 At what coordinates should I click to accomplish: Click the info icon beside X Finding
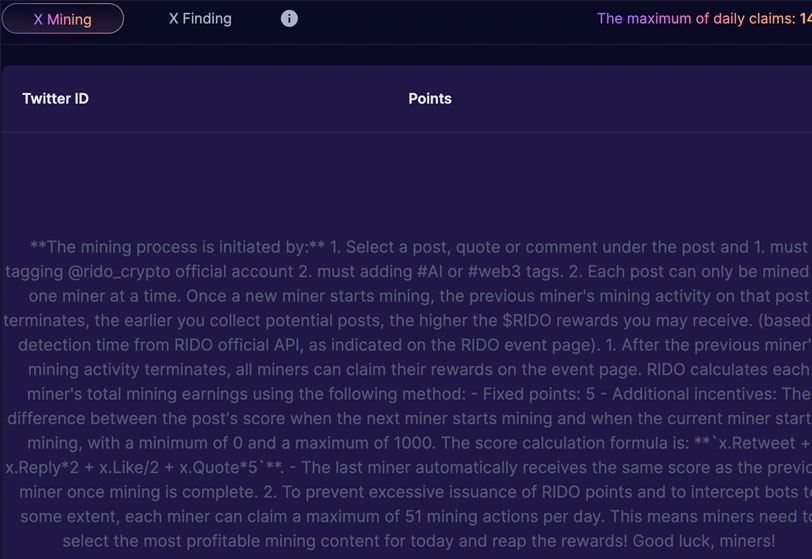pyautogui.click(x=289, y=19)
